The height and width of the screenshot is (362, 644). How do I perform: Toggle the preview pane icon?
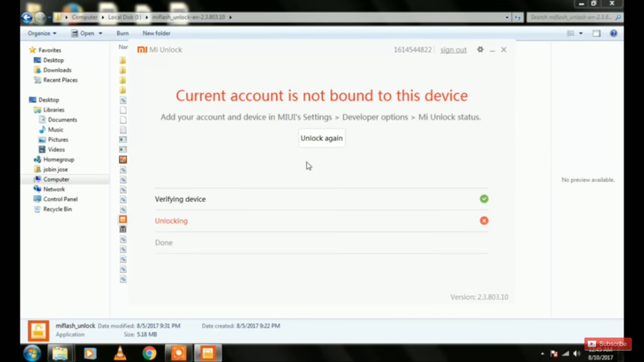coord(596,33)
